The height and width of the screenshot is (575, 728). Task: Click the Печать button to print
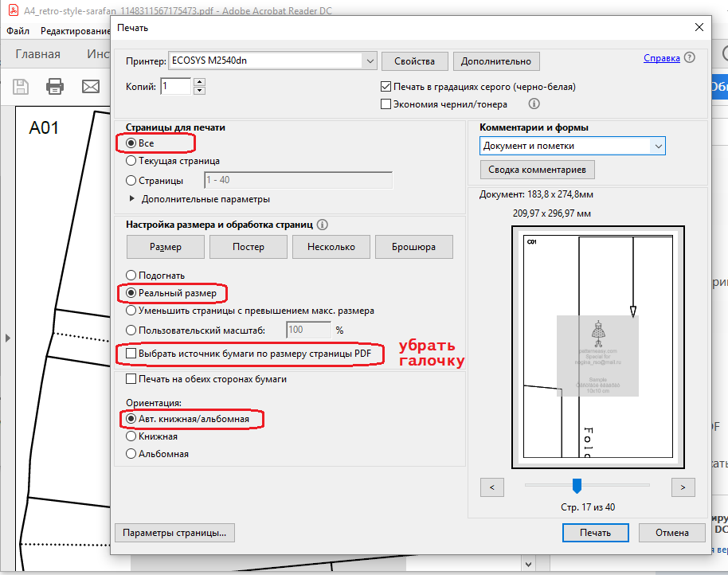click(x=596, y=533)
